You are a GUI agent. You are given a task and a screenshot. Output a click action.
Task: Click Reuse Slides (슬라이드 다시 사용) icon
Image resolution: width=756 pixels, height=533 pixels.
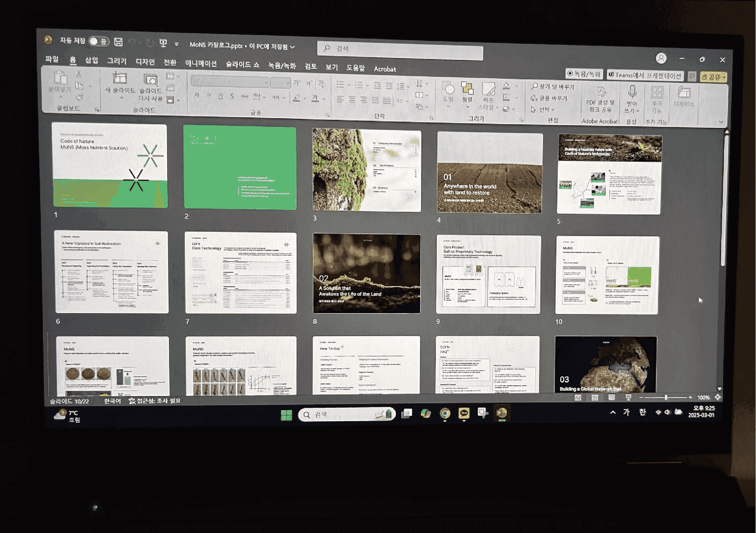tap(150, 80)
